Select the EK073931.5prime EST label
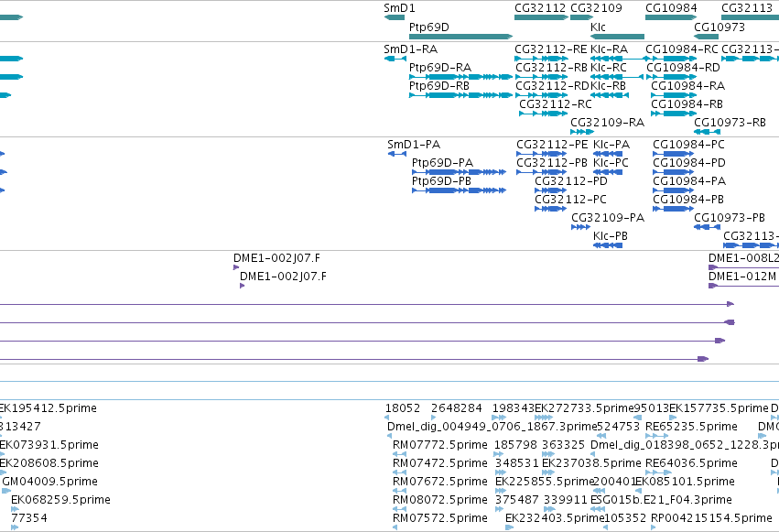779x532 pixels. (49, 445)
